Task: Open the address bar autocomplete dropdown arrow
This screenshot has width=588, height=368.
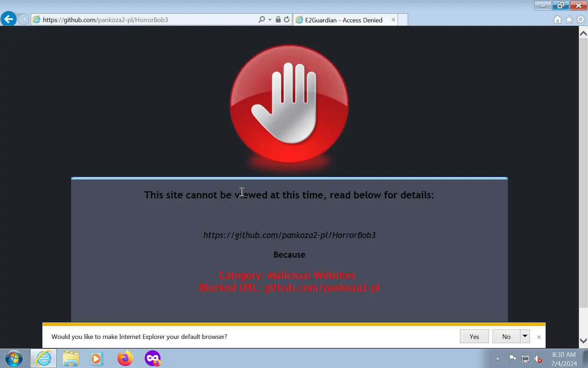Action: click(x=269, y=20)
